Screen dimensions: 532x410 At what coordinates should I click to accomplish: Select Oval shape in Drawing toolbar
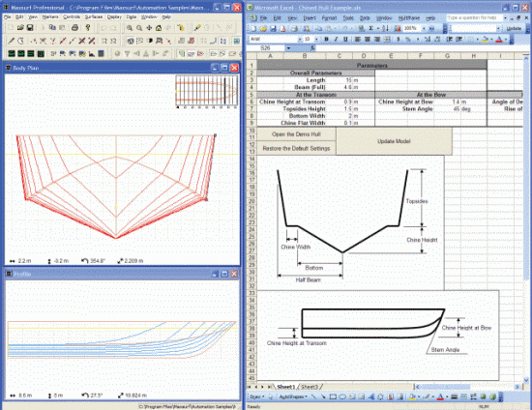(342, 396)
